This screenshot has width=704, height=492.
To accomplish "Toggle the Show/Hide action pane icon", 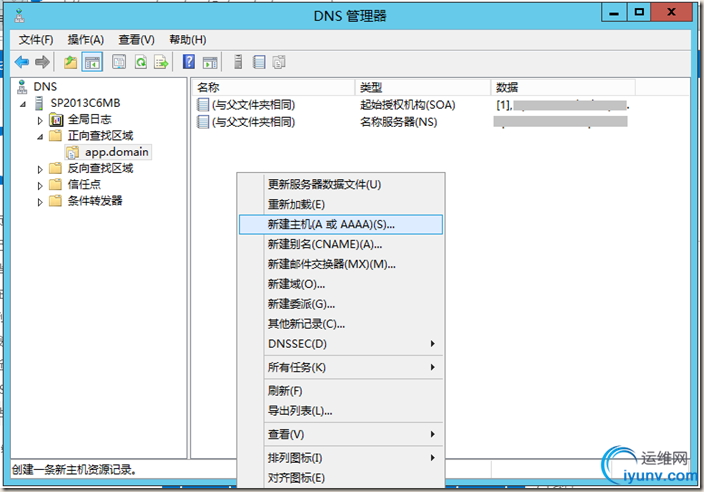I will (x=210, y=62).
